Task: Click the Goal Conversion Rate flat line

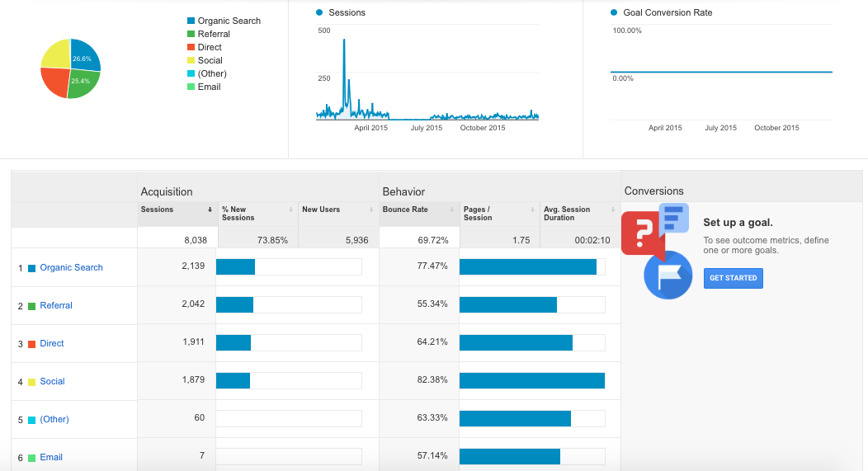Action: tap(721, 72)
